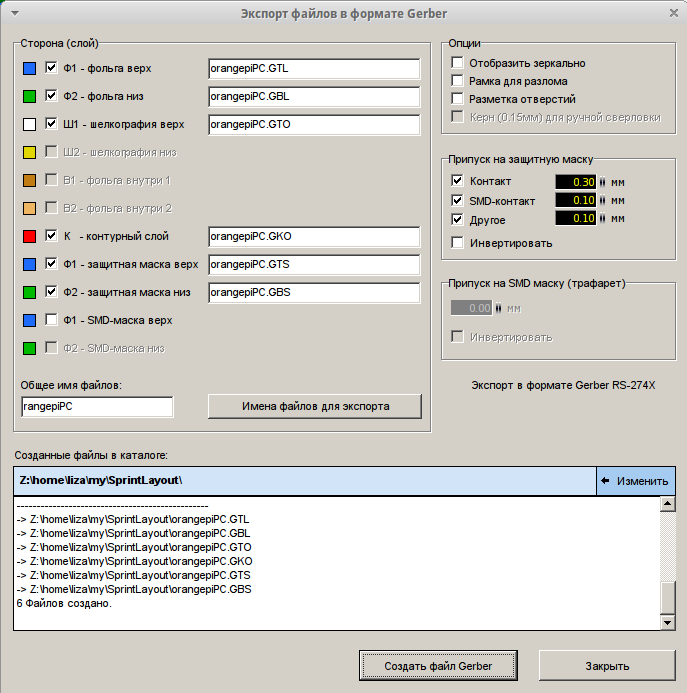Click the orangepiPC.GTO filename field

pyautogui.click(x=314, y=125)
